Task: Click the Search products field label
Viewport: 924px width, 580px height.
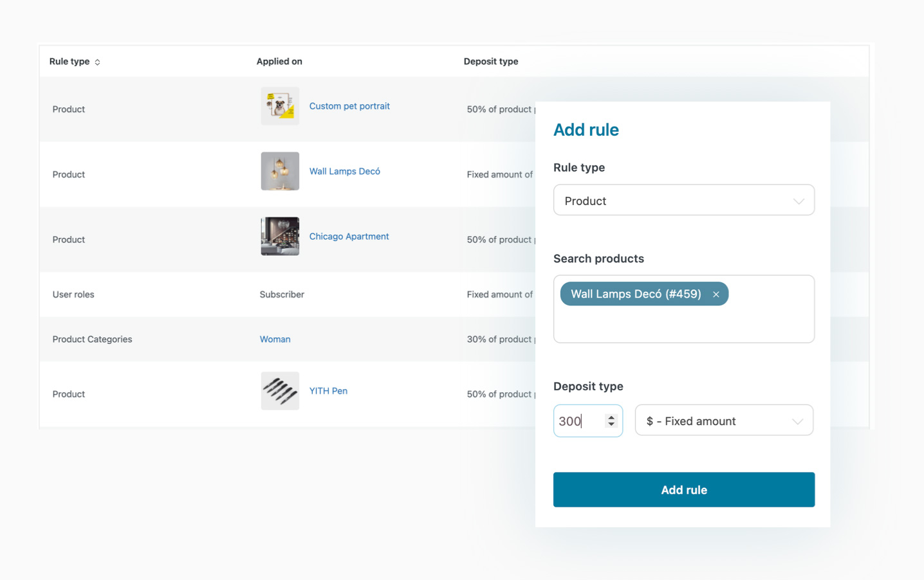Action: coord(598,258)
